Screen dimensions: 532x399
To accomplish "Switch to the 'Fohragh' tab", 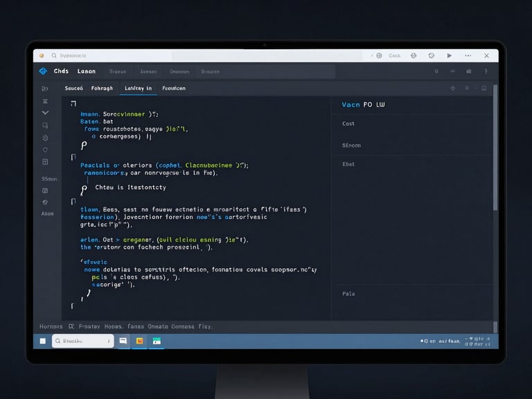I will pos(102,88).
